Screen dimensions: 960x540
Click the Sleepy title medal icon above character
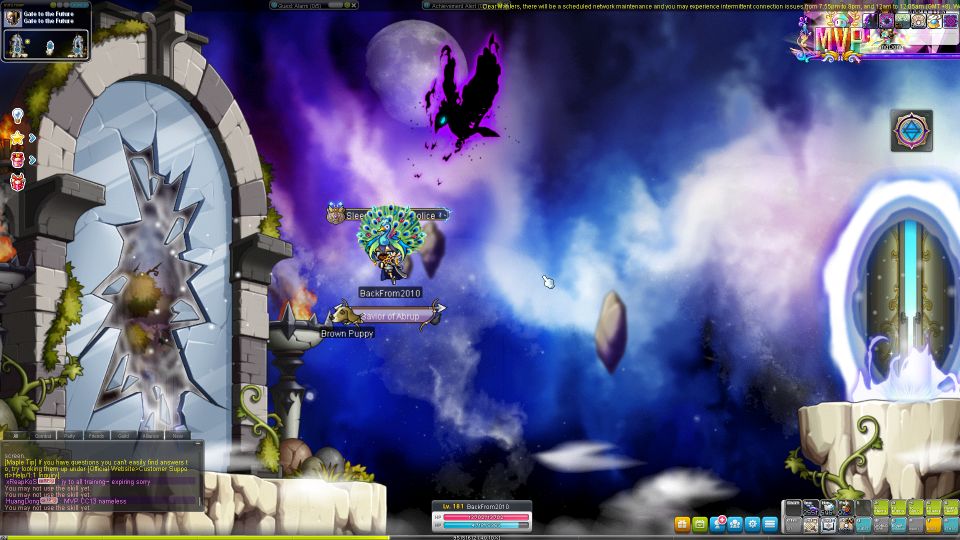[x=336, y=214]
